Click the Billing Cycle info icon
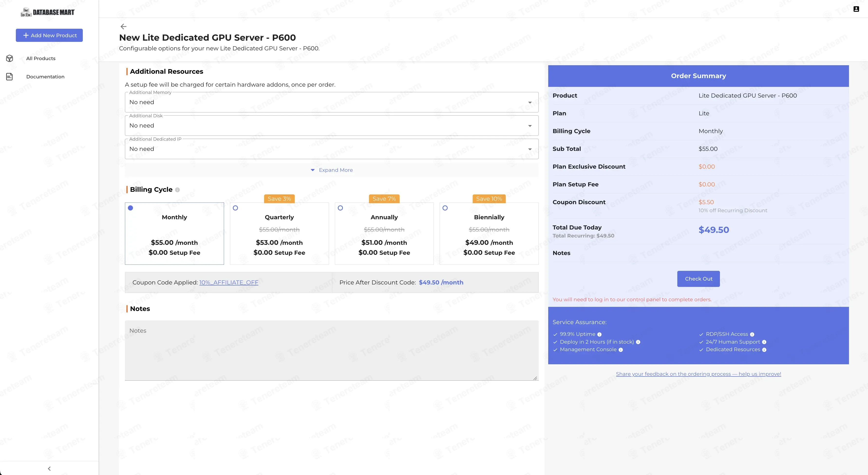This screenshot has height=475, width=868. 178,190
